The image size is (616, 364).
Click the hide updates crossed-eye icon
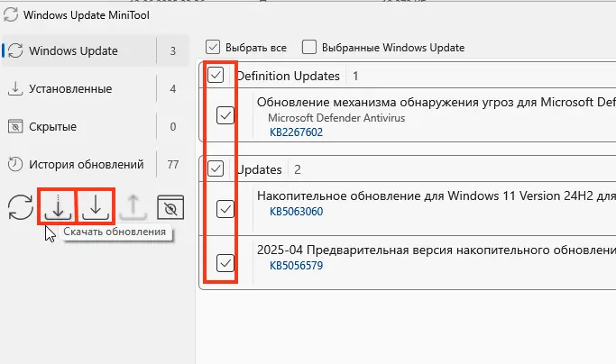[x=170, y=207]
